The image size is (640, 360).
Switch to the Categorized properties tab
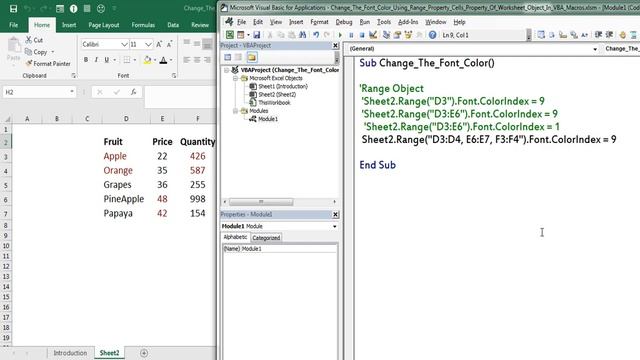tap(266, 238)
